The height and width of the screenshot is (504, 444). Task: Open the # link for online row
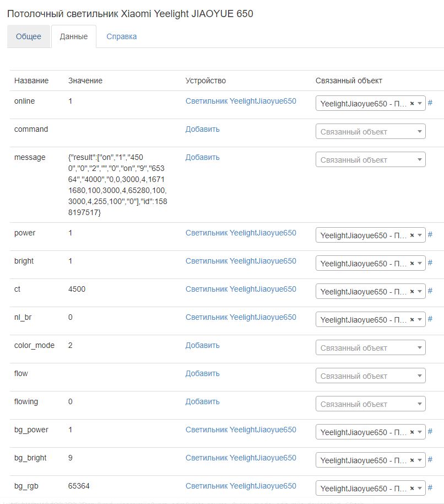tap(430, 103)
